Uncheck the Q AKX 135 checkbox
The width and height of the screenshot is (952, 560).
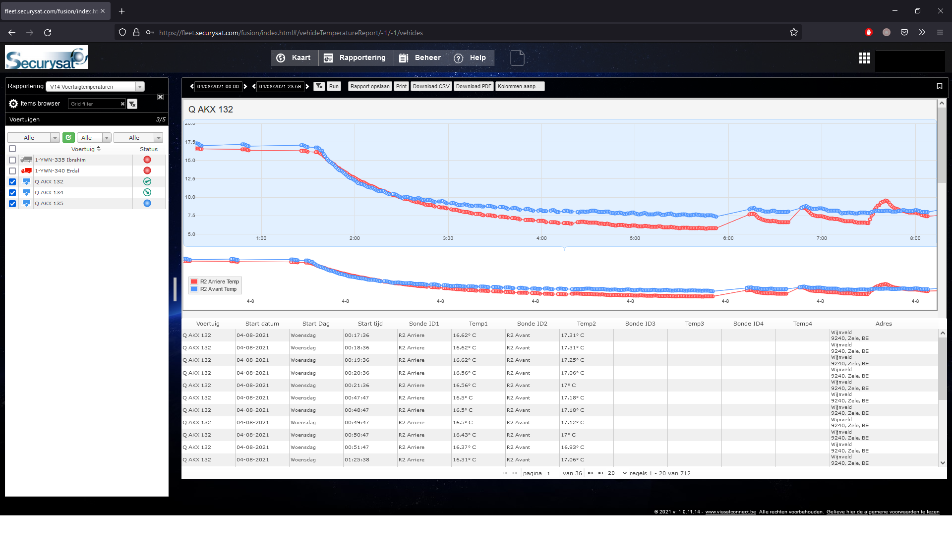click(x=12, y=204)
